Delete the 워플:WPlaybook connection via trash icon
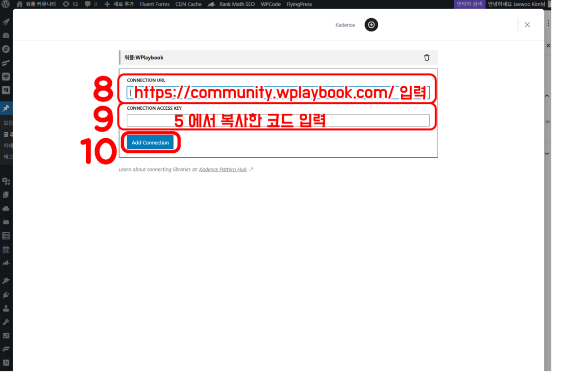588x391 pixels. 427,57
